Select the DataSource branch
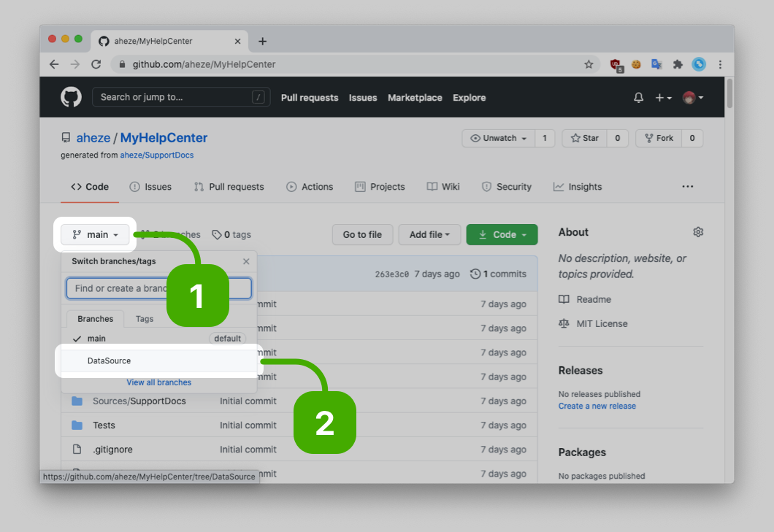774x532 pixels. pos(110,361)
